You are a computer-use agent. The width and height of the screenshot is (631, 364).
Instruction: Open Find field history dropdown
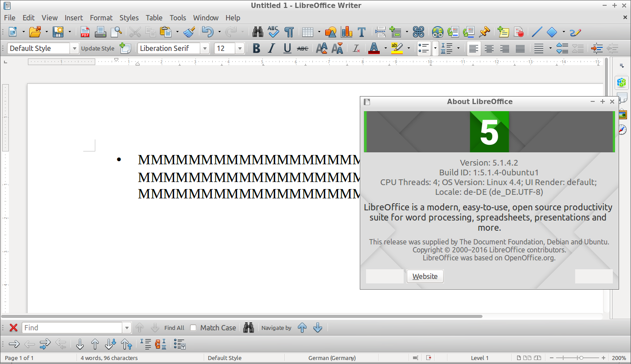tap(127, 328)
